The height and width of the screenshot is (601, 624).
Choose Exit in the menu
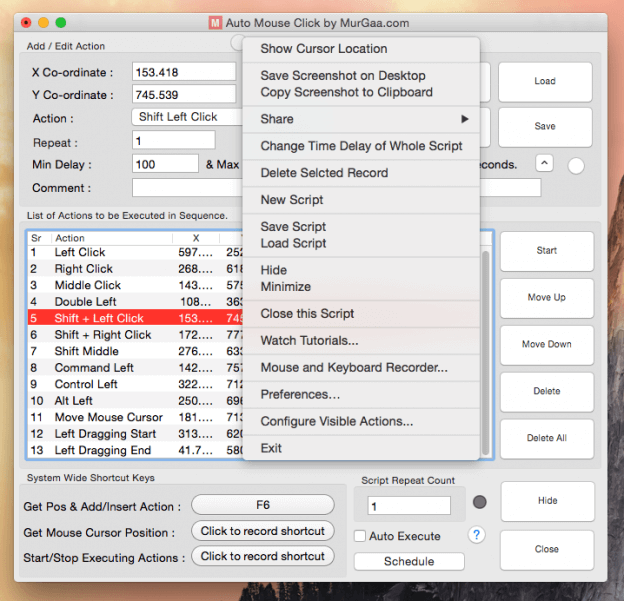tap(361, 448)
